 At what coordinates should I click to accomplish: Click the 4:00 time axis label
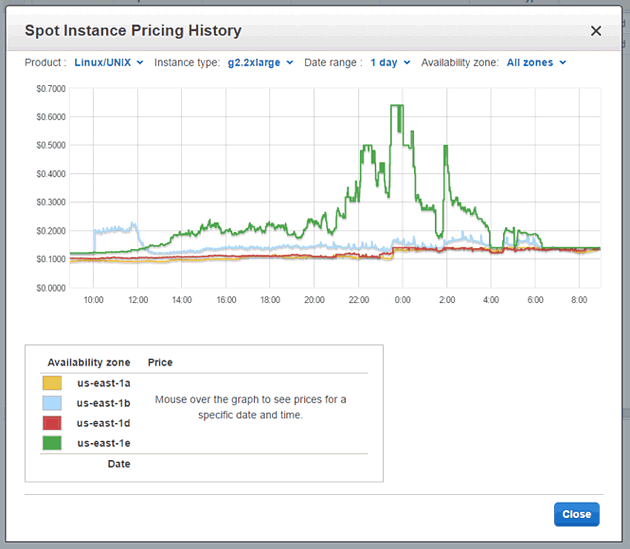pos(491,300)
